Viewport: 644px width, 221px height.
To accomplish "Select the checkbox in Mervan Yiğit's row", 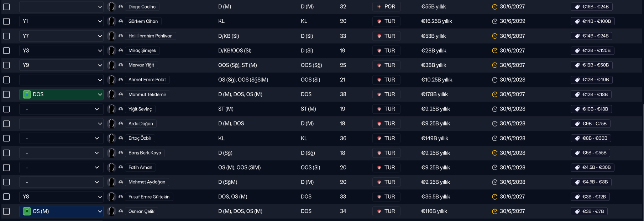I will tap(6, 65).
